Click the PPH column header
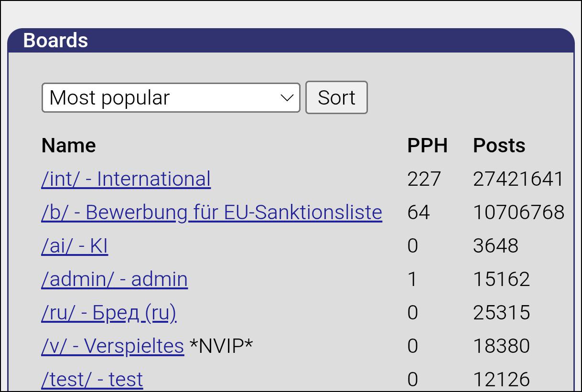The width and height of the screenshot is (582, 392). (x=427, y=146)
